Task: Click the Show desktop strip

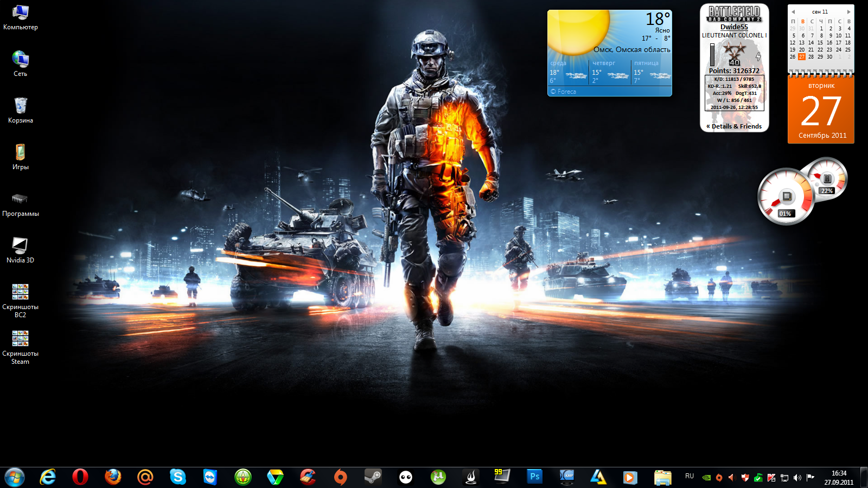Action: click(864, 478)
